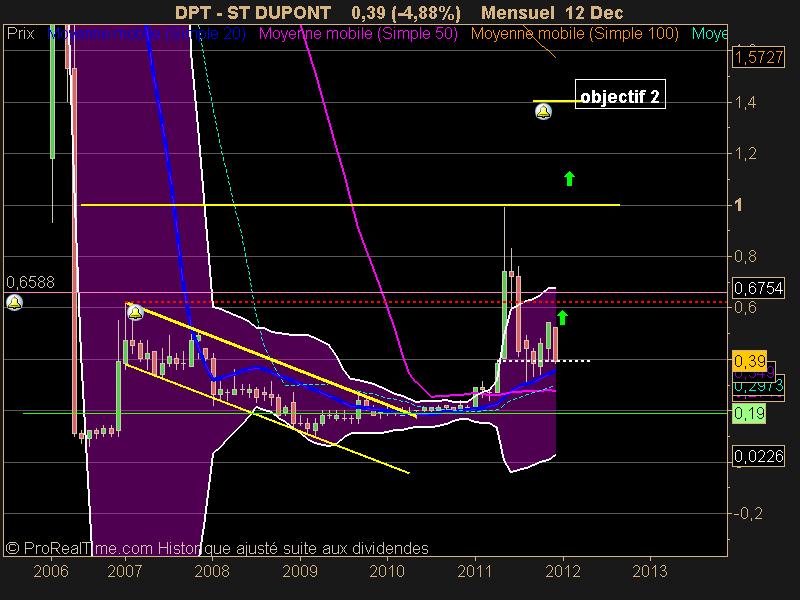The image size is (800, 600).
Task: Click the alert bell beside objectif 2
Action: point(543,111)
